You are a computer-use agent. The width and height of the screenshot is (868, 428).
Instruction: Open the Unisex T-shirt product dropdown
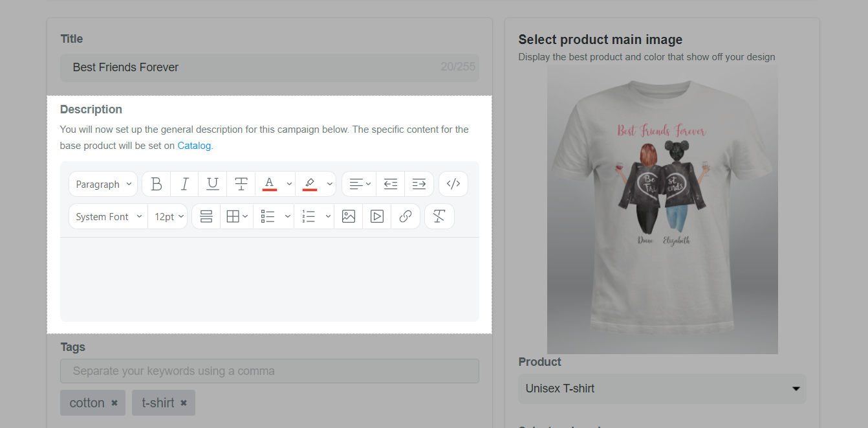click(662, 389)
